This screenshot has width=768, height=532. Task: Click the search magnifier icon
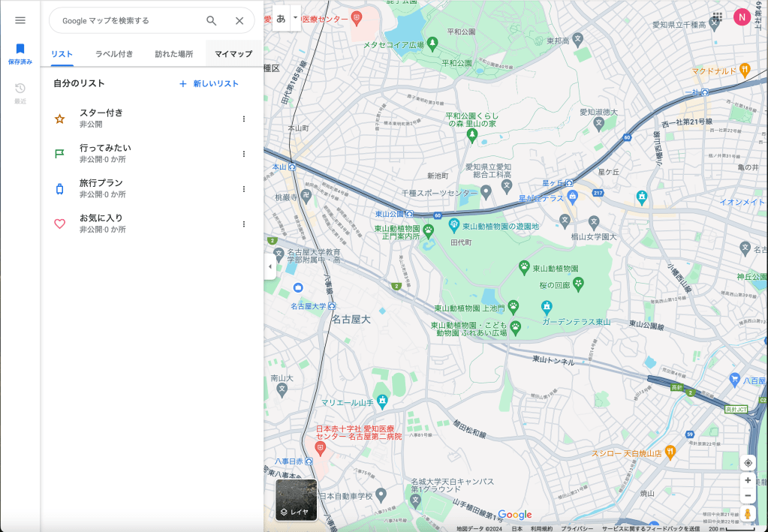pos(212,21)
